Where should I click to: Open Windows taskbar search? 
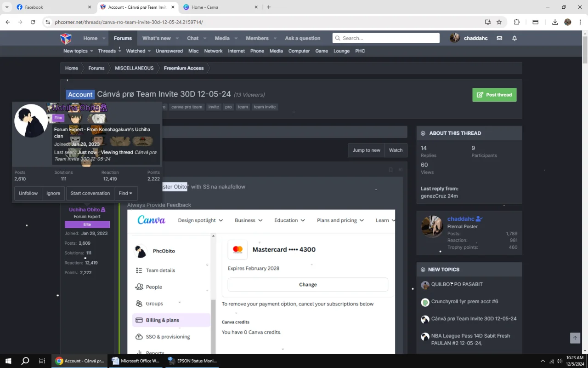25,361
